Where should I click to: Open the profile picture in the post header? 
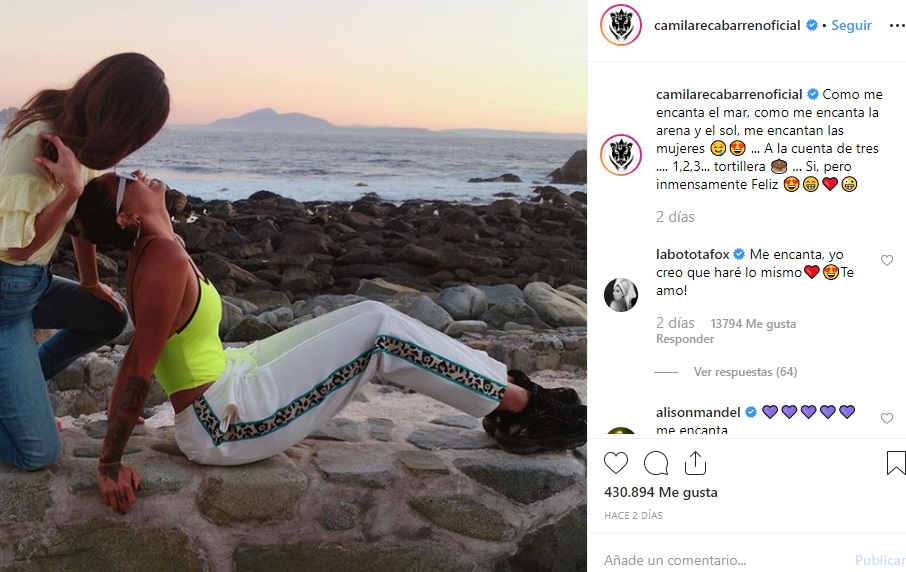(x=621, y=25)
